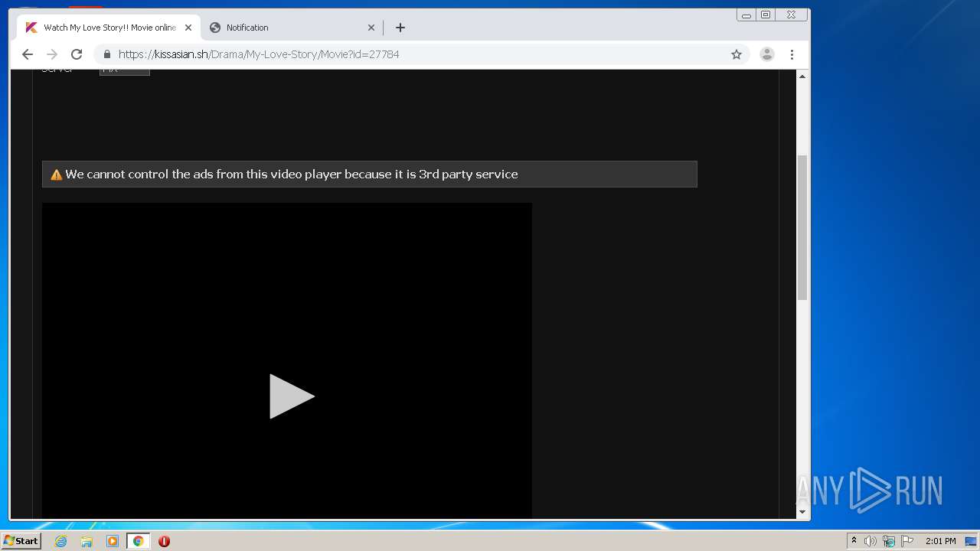Open the Chrome profile avatar menu

pos(766,54)
